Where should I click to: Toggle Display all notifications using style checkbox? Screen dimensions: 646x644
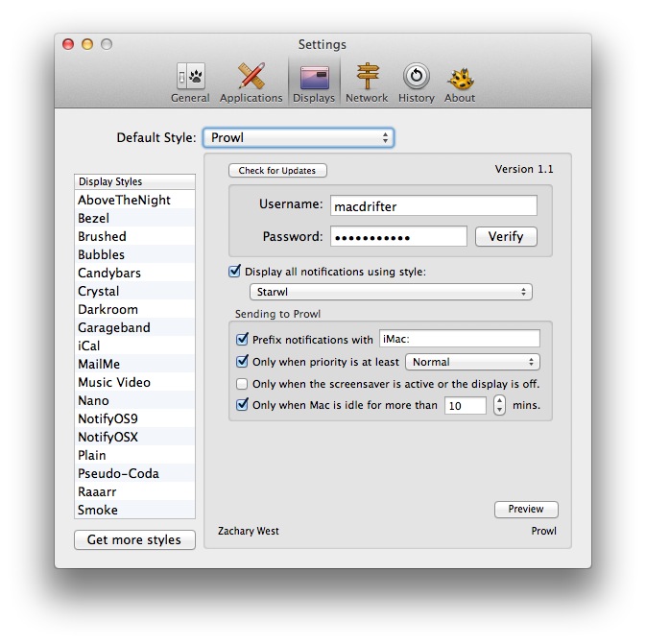234,271
